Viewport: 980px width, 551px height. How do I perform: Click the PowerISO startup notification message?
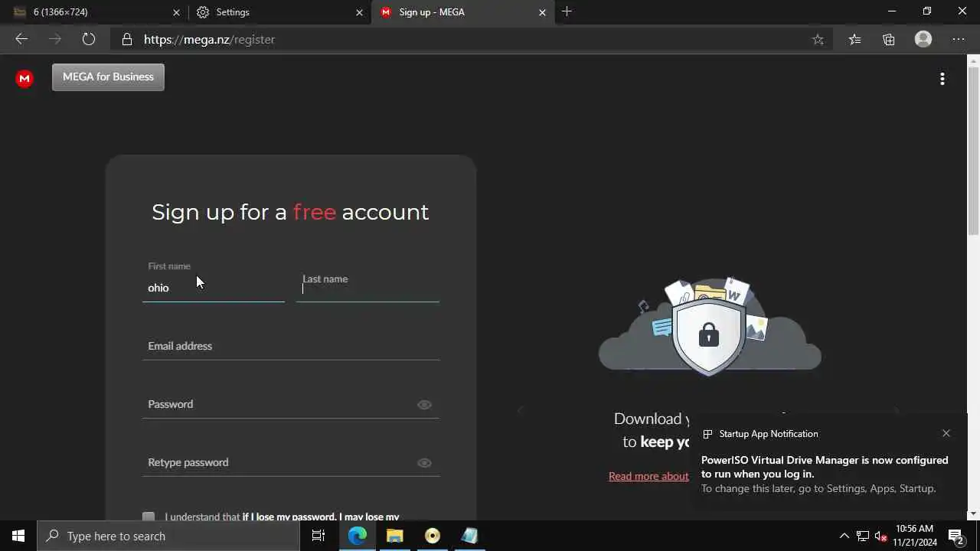(x=825, y=467)
